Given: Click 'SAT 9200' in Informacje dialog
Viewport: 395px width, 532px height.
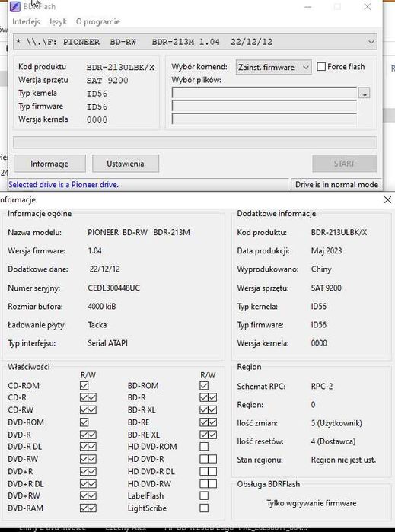Looking at the screenshot, I should pos(326,288).
